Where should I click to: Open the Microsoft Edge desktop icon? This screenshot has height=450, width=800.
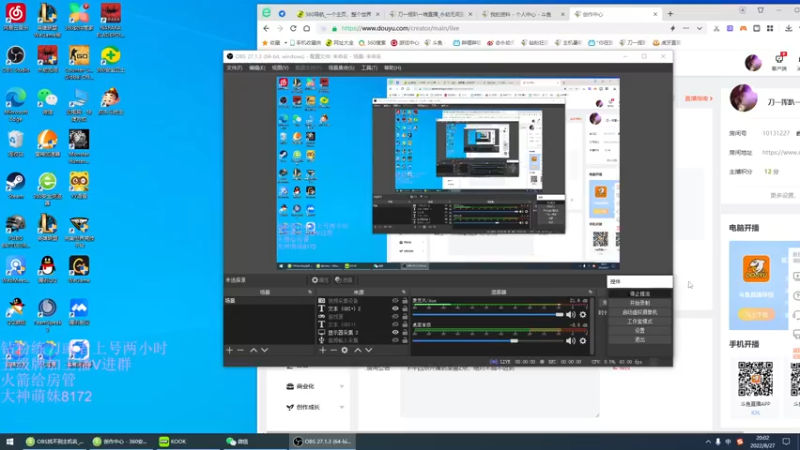16,104
